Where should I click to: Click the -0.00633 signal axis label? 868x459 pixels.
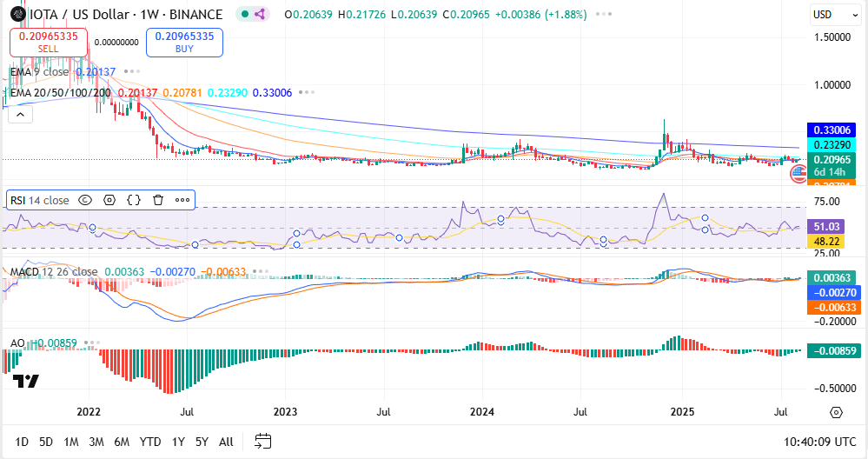click(835, 307)
